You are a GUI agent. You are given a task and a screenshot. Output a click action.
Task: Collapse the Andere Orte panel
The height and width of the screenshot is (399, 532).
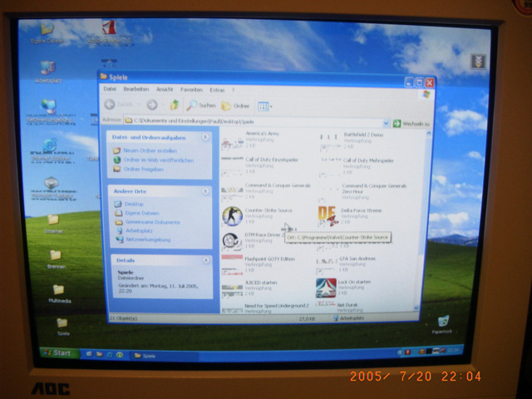click(x=205, y=191)
